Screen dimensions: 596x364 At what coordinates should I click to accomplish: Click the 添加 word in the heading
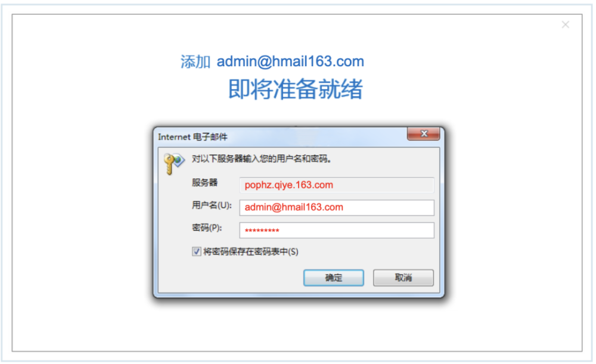[x=195, y=61]
